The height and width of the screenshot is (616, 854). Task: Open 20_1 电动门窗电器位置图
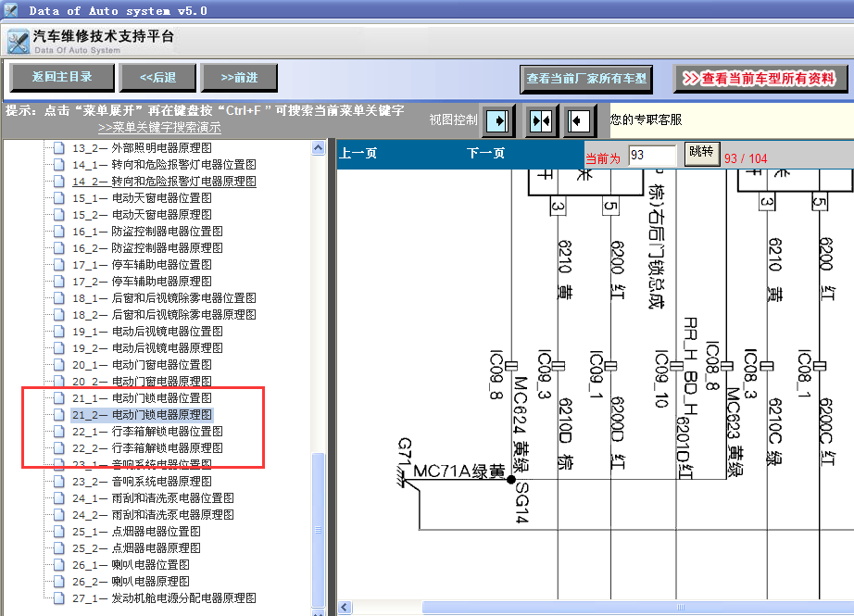(142, 364)
